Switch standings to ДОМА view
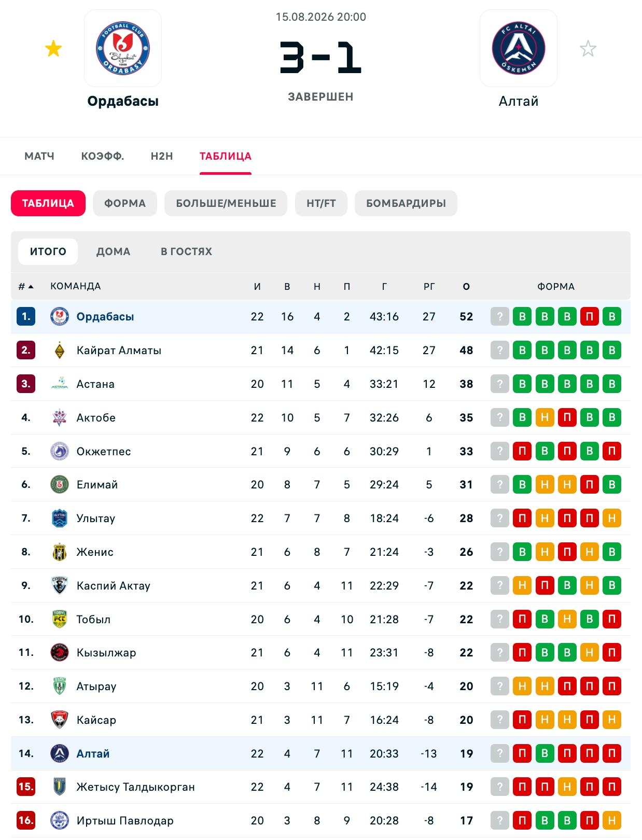 click(x=113, y=251)
